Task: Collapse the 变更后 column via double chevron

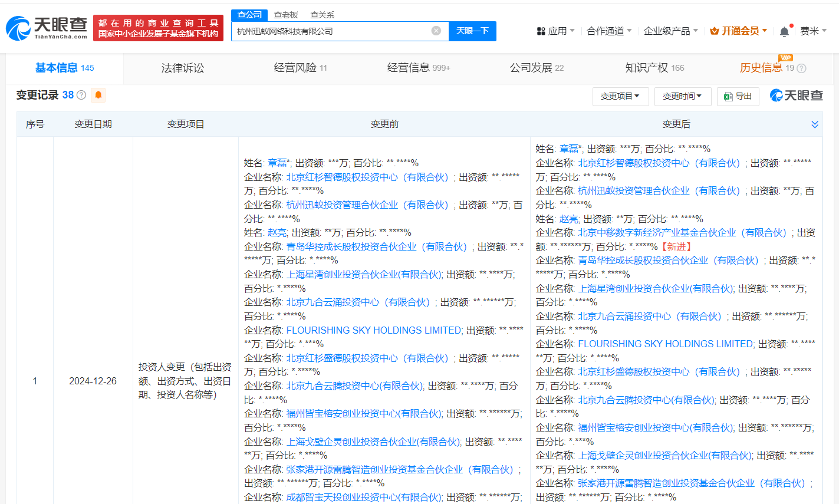Action: pos(815,124)
